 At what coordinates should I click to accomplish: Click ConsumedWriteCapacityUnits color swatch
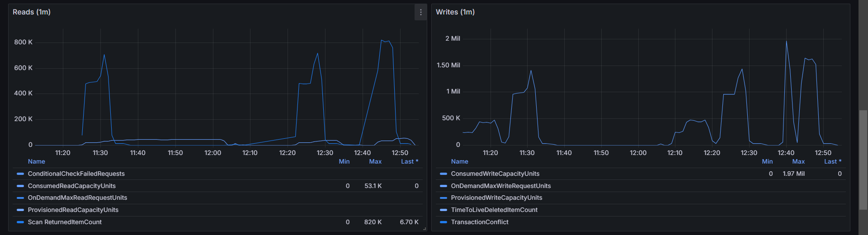pyautogui.click(x=443, y=174)
